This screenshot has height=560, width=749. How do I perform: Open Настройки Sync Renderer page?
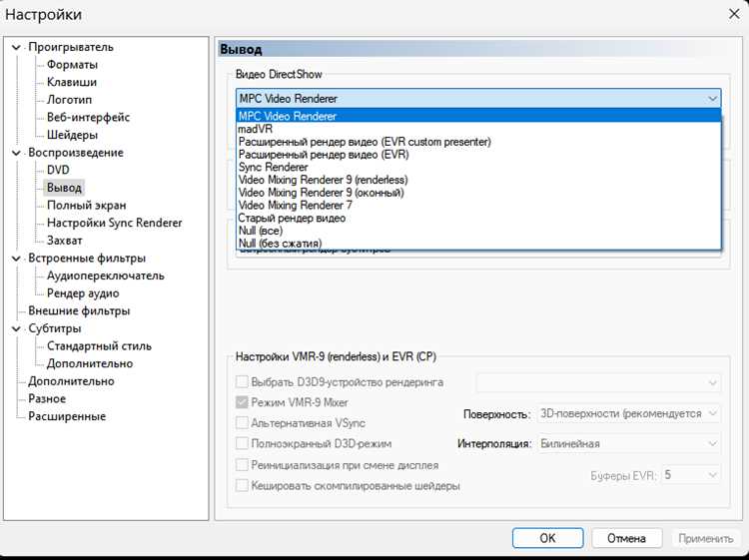(x=114, y=223)
